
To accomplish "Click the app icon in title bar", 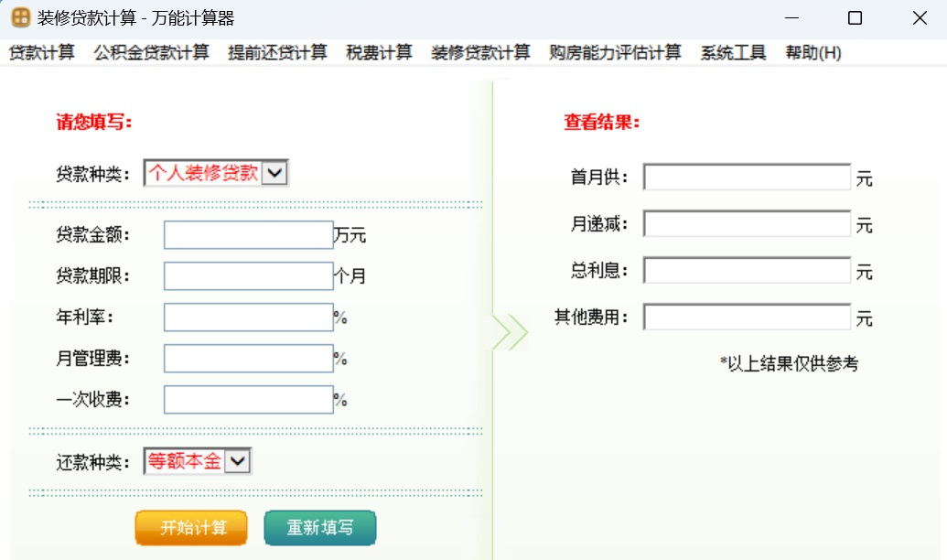I will [20, 17].
